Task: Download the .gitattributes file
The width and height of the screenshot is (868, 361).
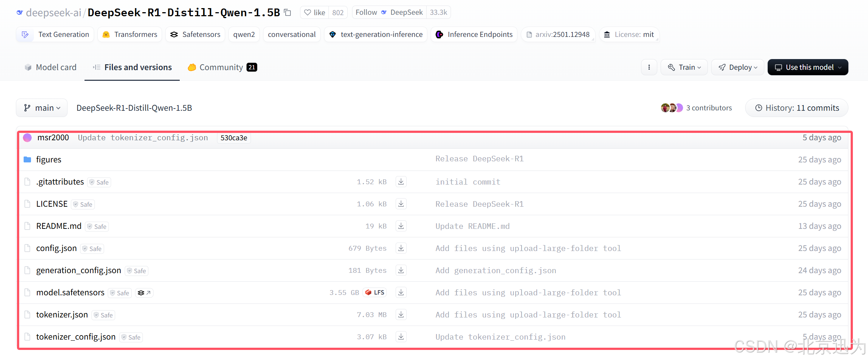Action: point(401,182)
